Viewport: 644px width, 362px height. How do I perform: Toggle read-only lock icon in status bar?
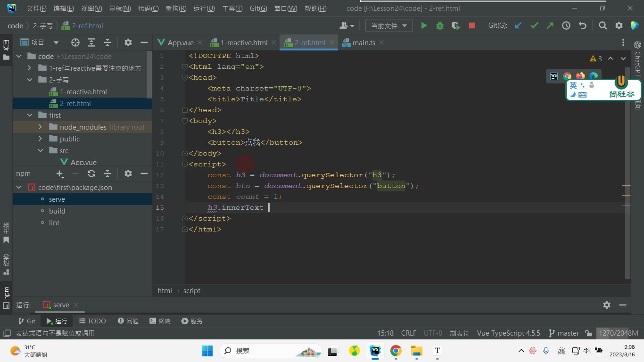click(588, 333)
